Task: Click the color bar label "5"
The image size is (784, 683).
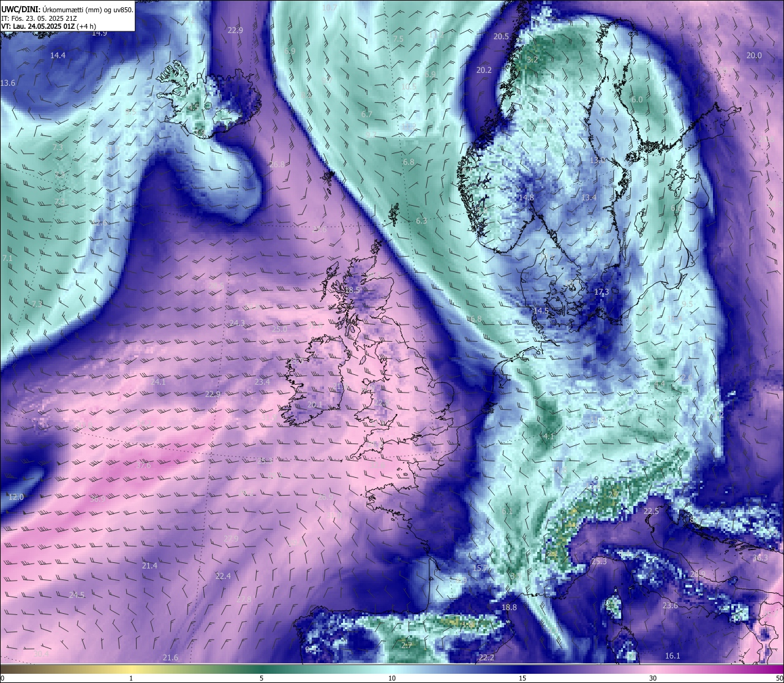Action: [262, 678]
